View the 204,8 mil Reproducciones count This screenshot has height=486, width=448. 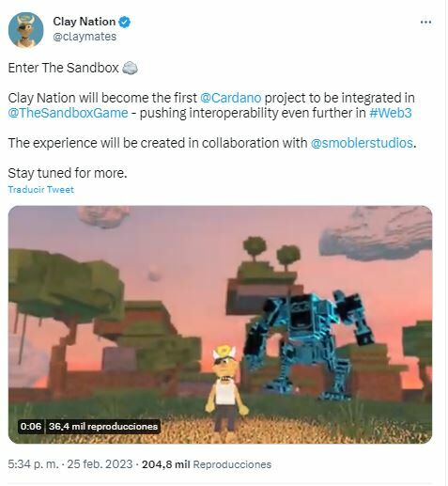click(207, 464)
